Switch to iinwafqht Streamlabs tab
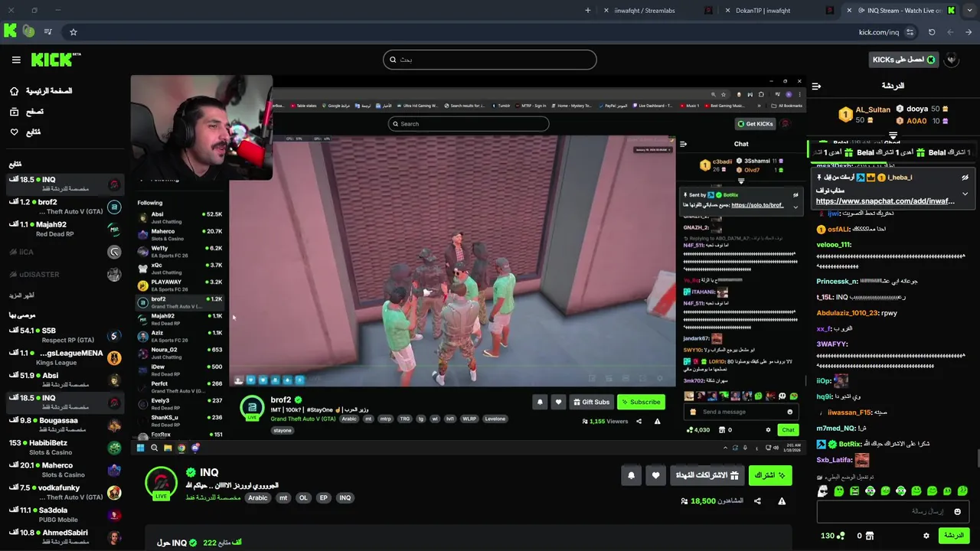This screenshot has width=980, height=551. [660, 11]
